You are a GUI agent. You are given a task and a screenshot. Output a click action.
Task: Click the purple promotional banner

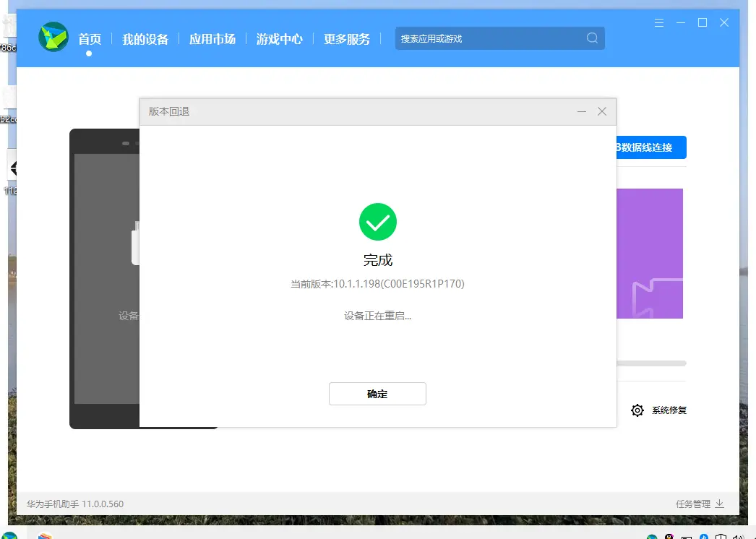(x=649, y=253)
